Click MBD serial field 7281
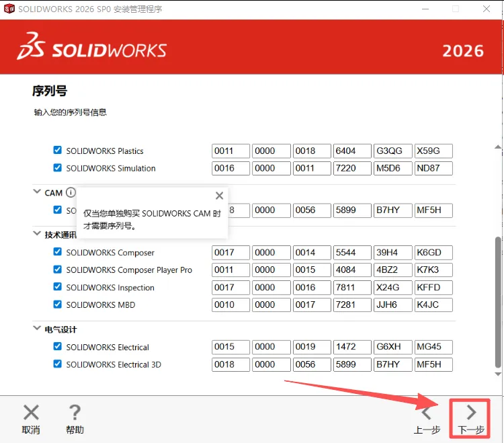 [352, 305]
